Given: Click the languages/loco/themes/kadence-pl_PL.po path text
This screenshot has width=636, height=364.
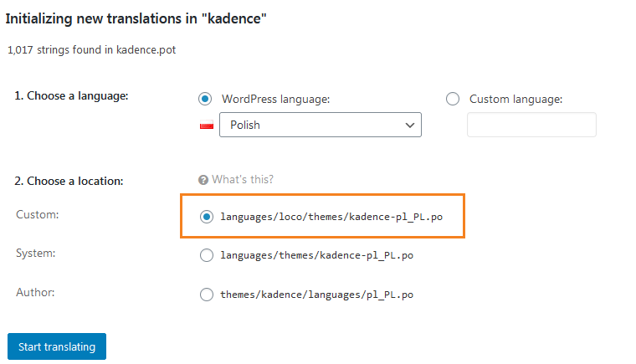Looking at the screenshot, I should pos(331,217).
